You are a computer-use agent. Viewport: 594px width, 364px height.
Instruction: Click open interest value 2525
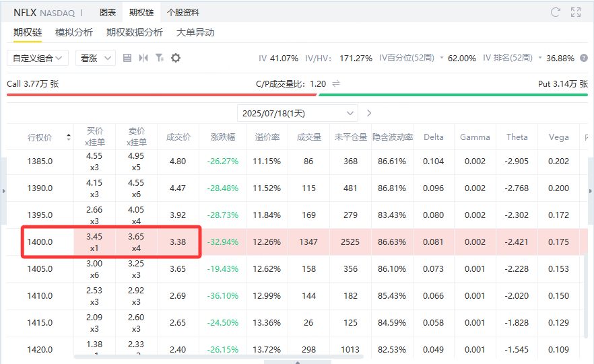click(x=350, y=242)
